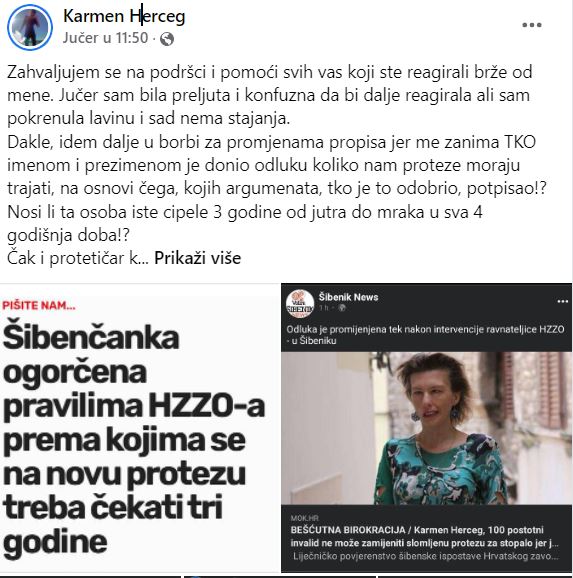Click the Zahvaljujem se na podršci paragraph
Screen dimensions: 573x578
270,95
